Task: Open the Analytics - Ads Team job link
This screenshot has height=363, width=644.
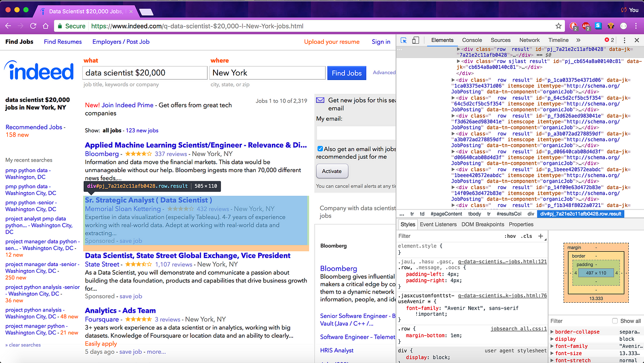Action: pos(121,311)
